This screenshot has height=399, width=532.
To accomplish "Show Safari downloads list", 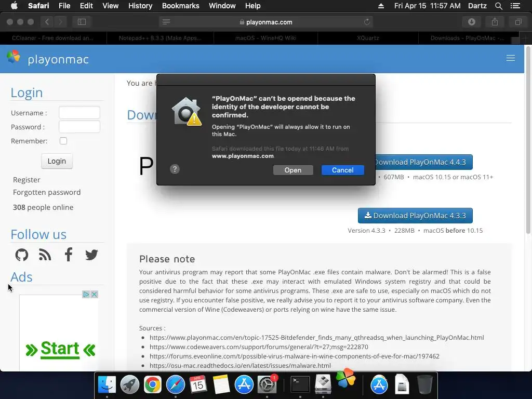I will [472, 22].
